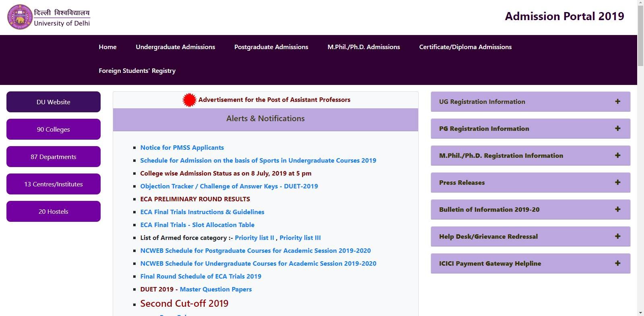Click the red starburst icon beside the advertisement
Viewport: 644px width, 316px height.
[x=189, y=100]
